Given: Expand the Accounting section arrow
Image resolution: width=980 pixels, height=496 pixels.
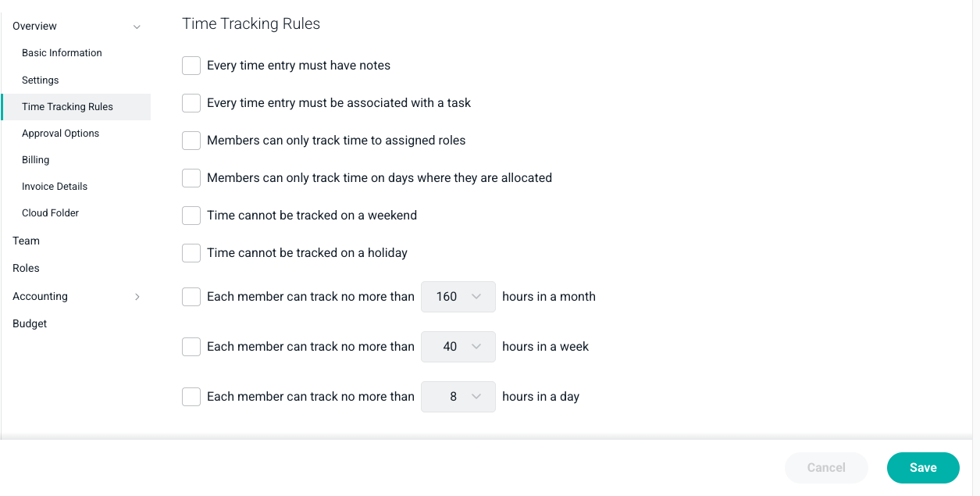Looking at the screenshot, I should pyautogui.click(x=137, y=297).
